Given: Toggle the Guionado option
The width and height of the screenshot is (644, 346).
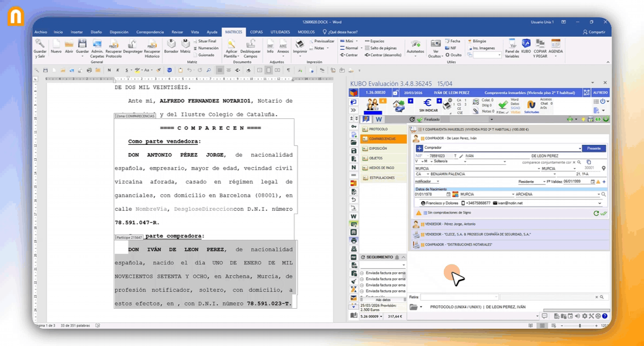Looking at the screenshot, I should [206, 55].
